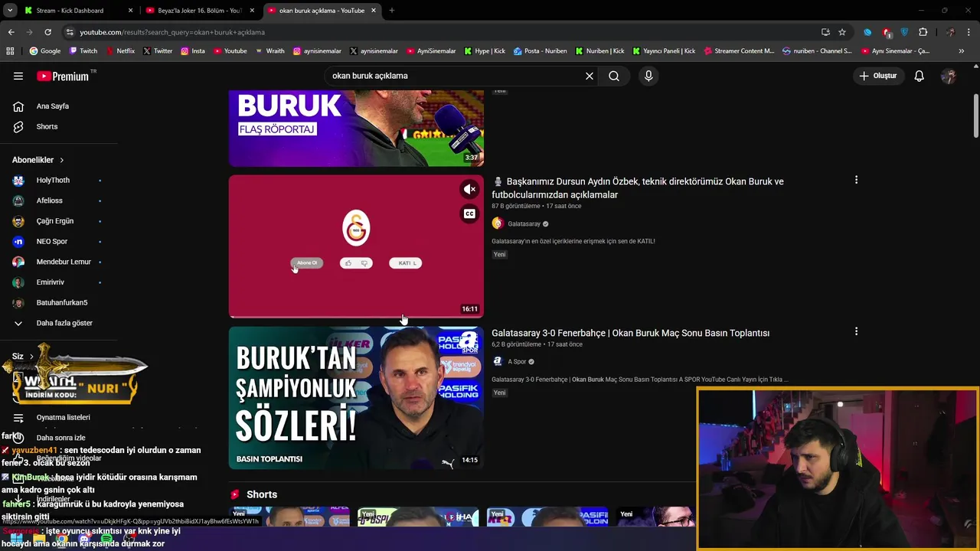This screenshot has height=551, width=980.
Task: Toggle captions CC on preview video
Action: [x=469, y=214]
